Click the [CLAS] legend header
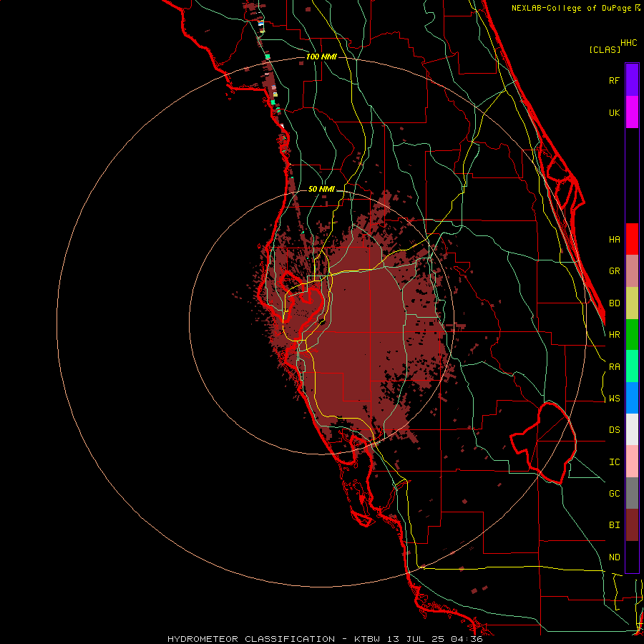Image resolution: width=644 pixels, height=644 pixels. 605,49
